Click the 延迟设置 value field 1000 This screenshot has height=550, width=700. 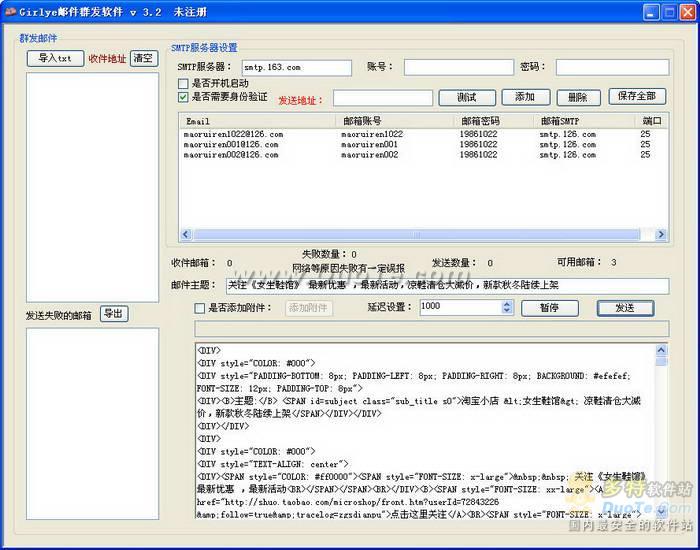(x=461, y=307)
